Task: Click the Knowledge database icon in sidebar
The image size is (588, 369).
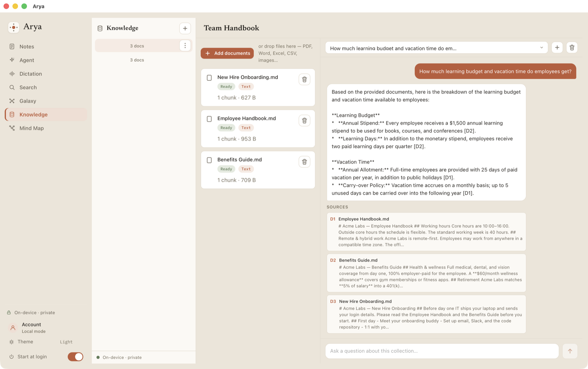Action: click(12, 115)
